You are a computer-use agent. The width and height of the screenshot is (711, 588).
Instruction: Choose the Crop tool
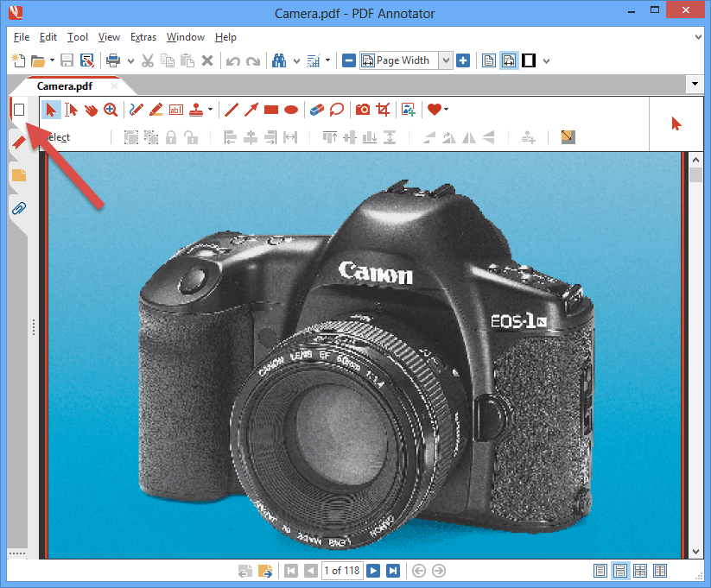click(x=383, y=110)
